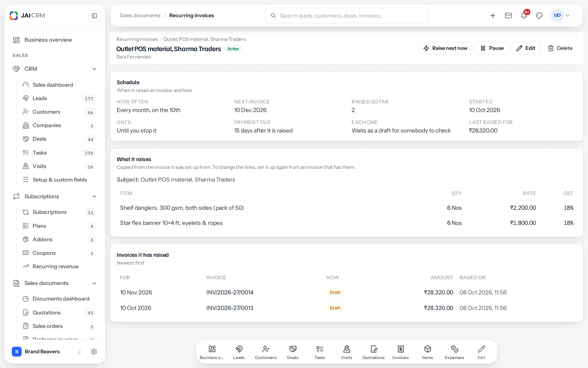
Task: Click Customers icon in bottom dock
Action: pyautogui.click(x=266, y=352)
